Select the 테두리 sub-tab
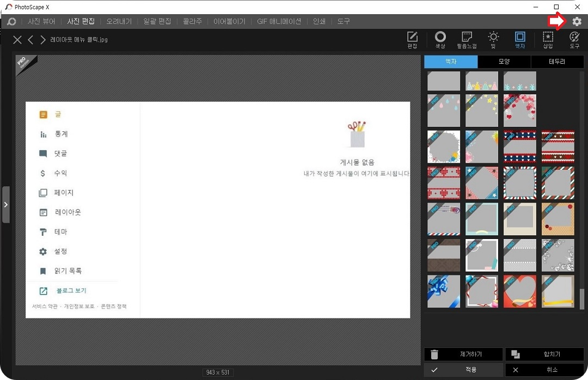This screenshot has width=588, height=380. (557, 62)
